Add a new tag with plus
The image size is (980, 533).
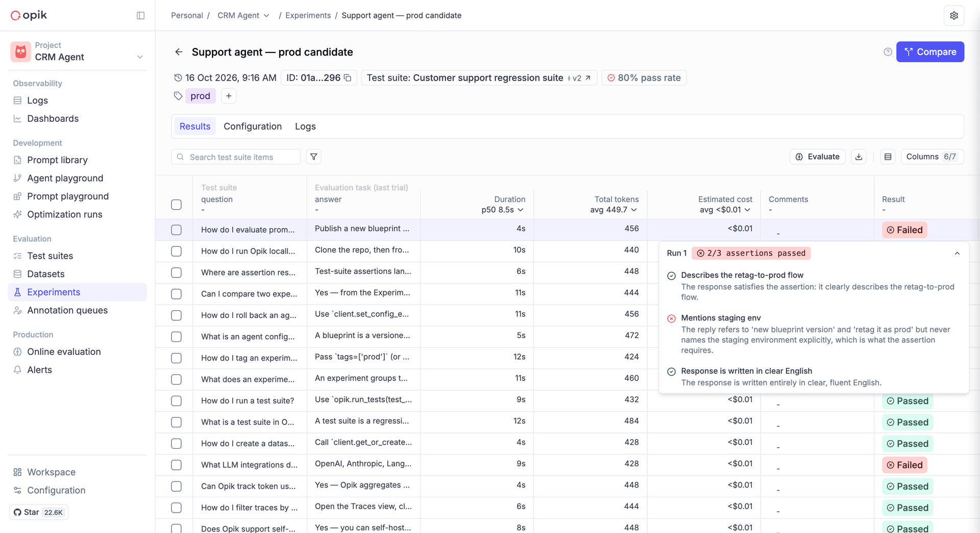pyautogui.click(x=229, y=96)
